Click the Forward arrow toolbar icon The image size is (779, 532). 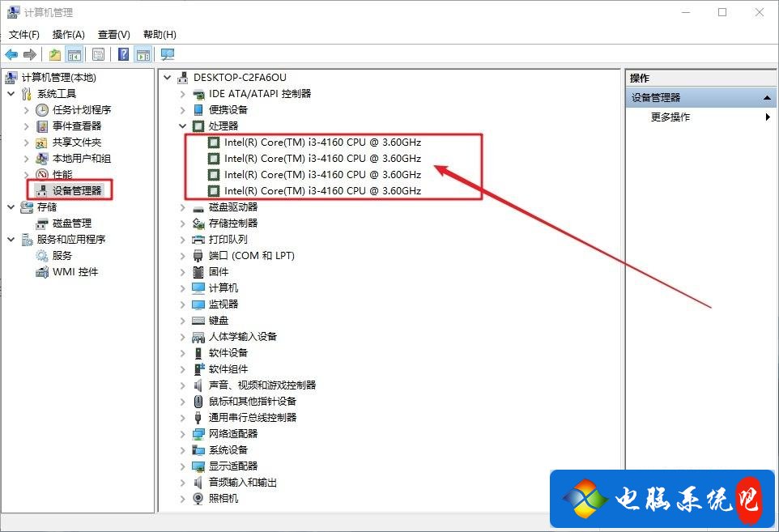coord(30,54)
